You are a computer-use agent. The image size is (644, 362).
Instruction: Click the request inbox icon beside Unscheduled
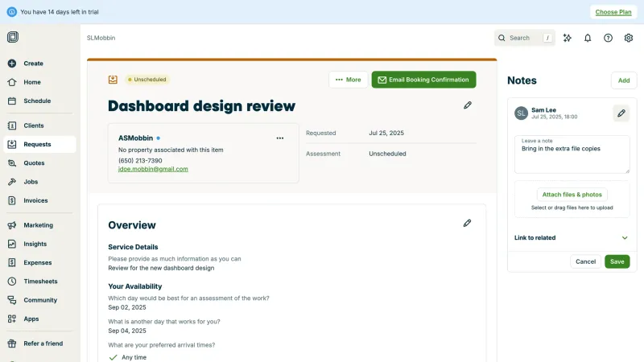(x=113, y=80)
